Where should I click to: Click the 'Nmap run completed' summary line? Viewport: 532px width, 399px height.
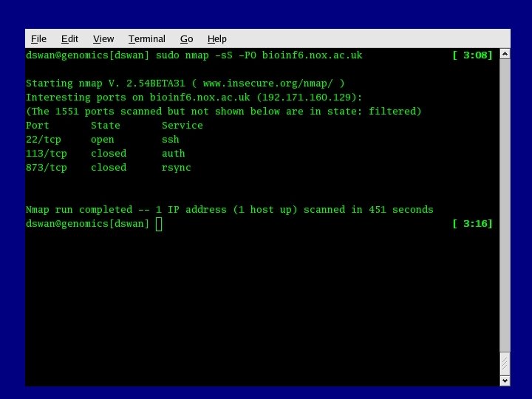coord(230,210)
